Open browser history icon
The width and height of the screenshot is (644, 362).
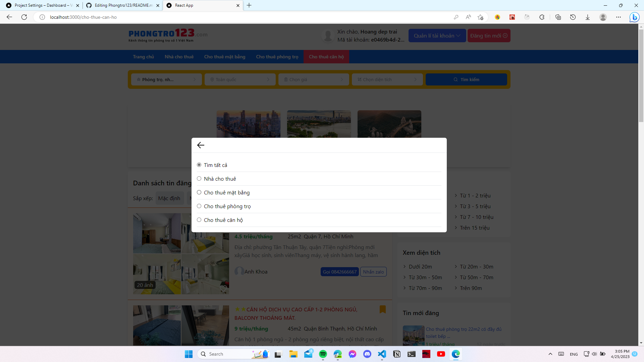[573, 17]
